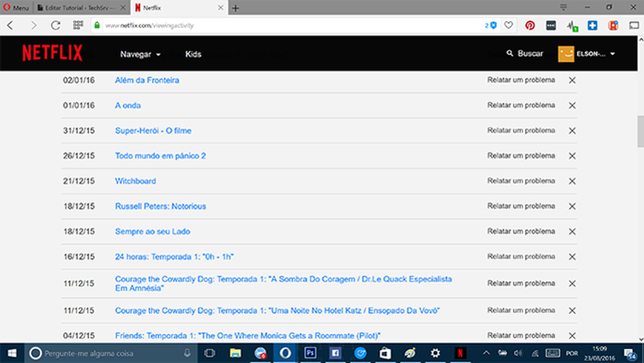This screenshot has width=644, height=363.
Task: Report a problem for 'Todo mundo em pânico 2'
Action: [521, 156]
